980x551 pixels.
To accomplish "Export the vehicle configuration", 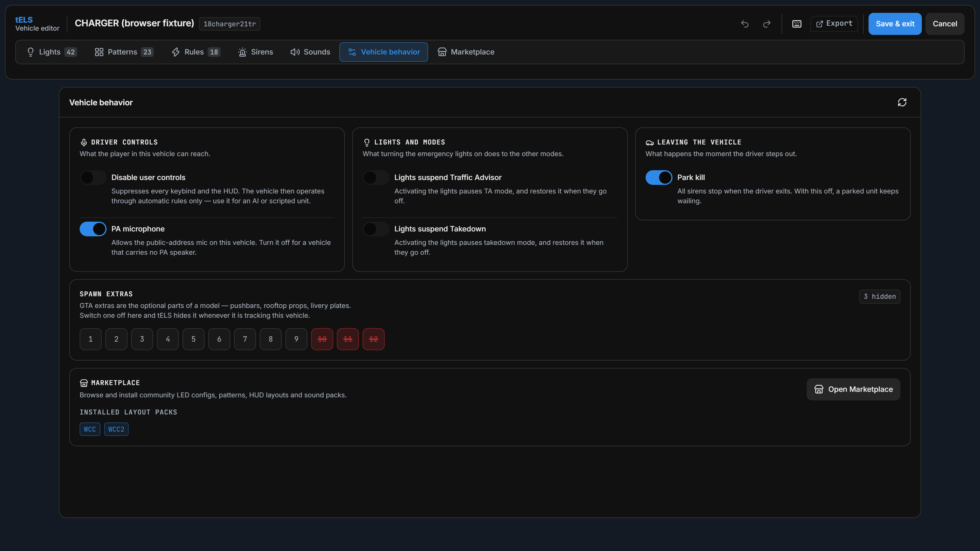I will pyautogui.click(x=834, y=24).
